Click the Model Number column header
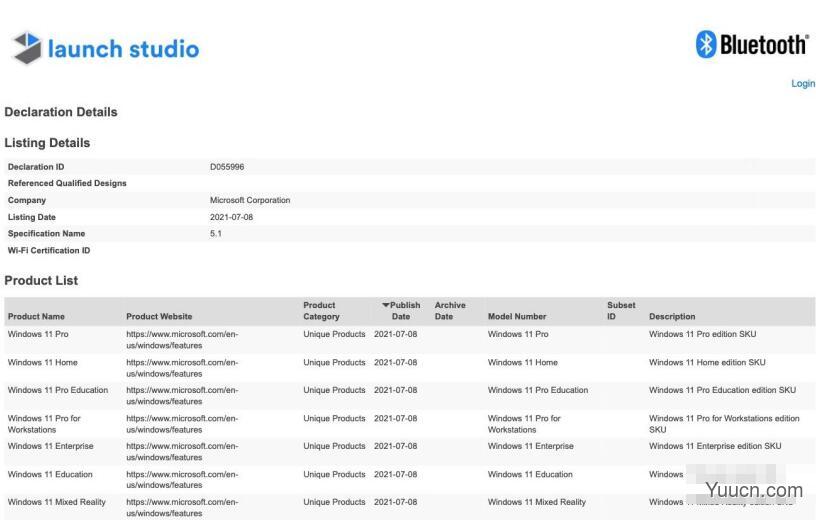This screenshot has width=816, height=520. point(517,316)
